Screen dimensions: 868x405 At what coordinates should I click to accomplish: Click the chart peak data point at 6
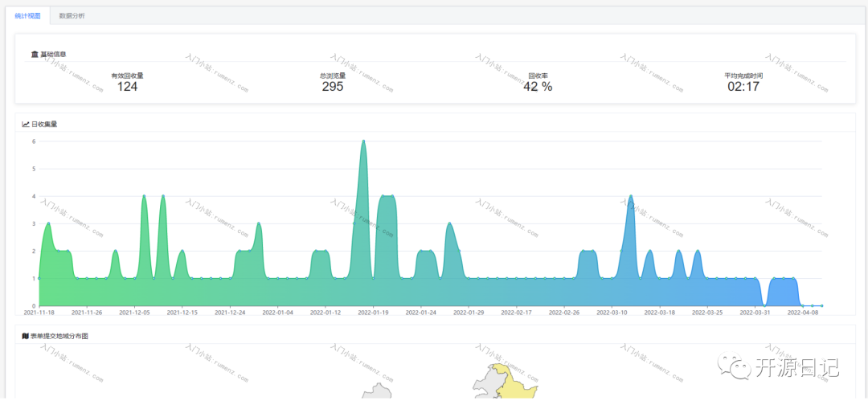coord(364,141)
